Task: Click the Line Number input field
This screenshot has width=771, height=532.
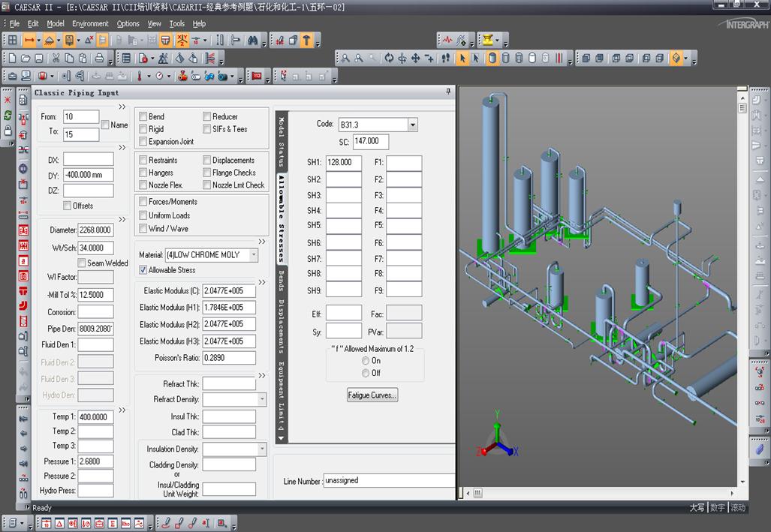Action: [x=390, y=480]
